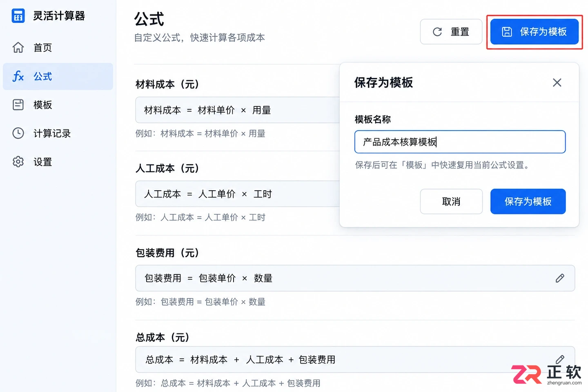Click the 模板名称 field label
This screenshot has width=588, height=392.
pyautogui.click(x=373, y=119)
